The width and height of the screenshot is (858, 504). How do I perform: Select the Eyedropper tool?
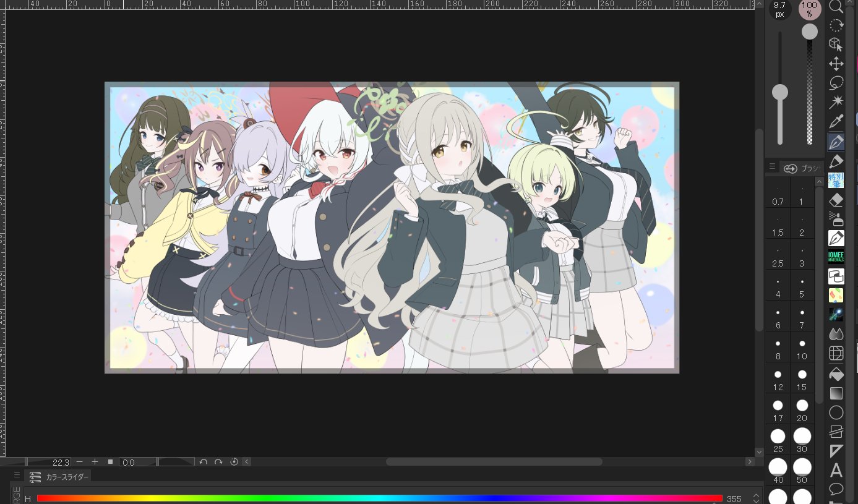(x=836, y=121)
